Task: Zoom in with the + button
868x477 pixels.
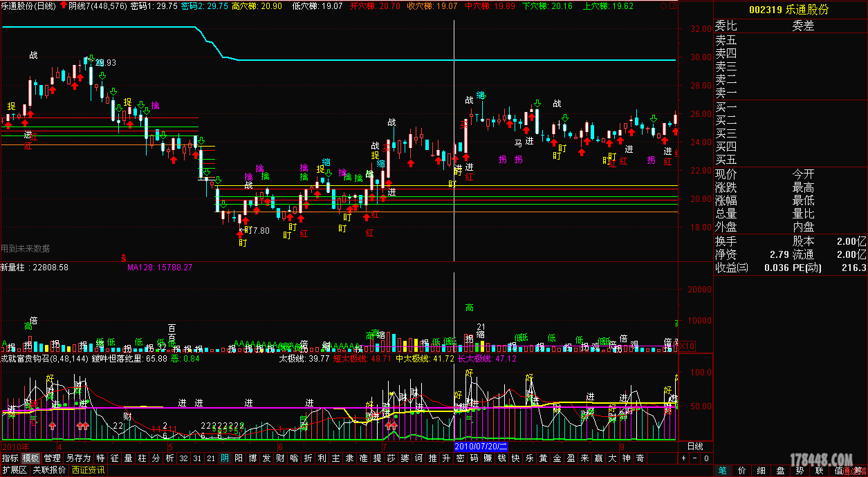Action: click(684, 458)
